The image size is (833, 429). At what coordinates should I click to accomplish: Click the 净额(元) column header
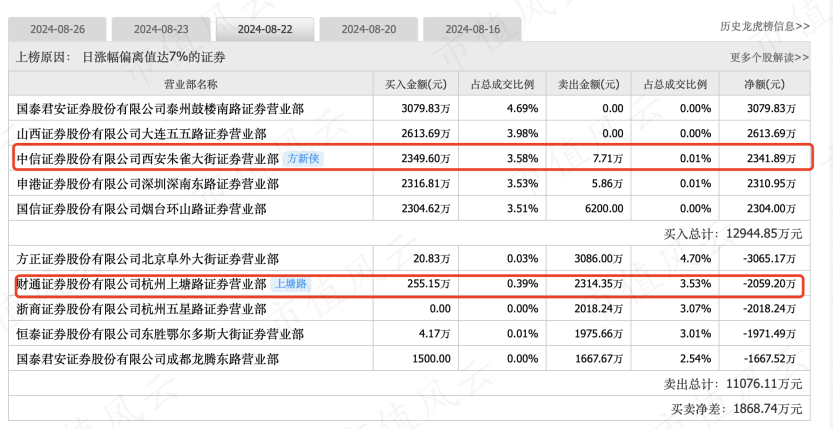765,84
